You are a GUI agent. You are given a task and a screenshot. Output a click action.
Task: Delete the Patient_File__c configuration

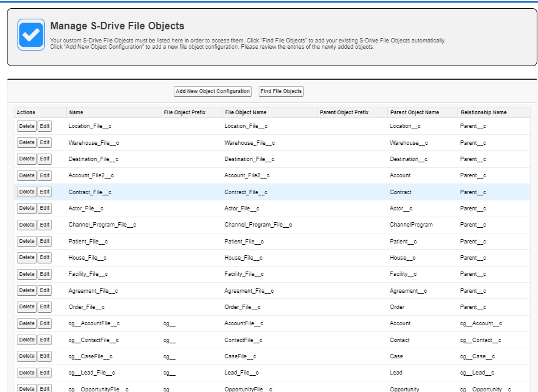27,241
